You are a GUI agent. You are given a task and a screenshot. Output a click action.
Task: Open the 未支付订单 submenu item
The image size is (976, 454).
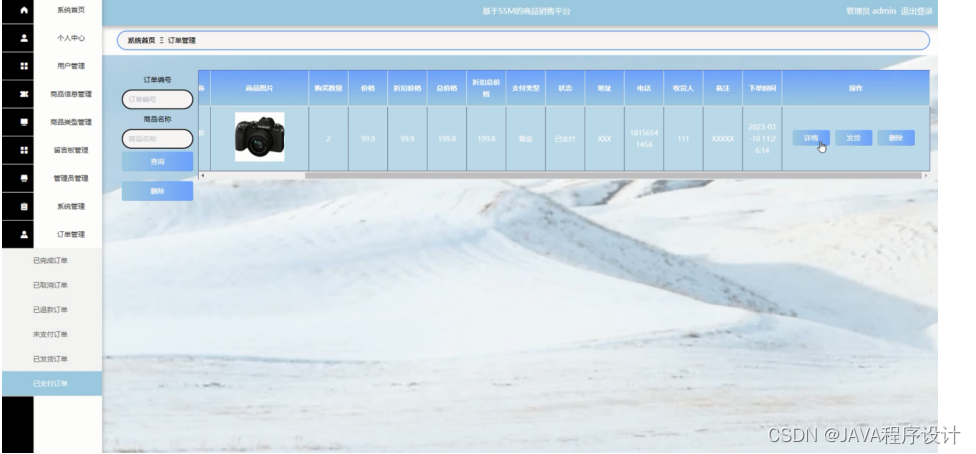[52, 334]
